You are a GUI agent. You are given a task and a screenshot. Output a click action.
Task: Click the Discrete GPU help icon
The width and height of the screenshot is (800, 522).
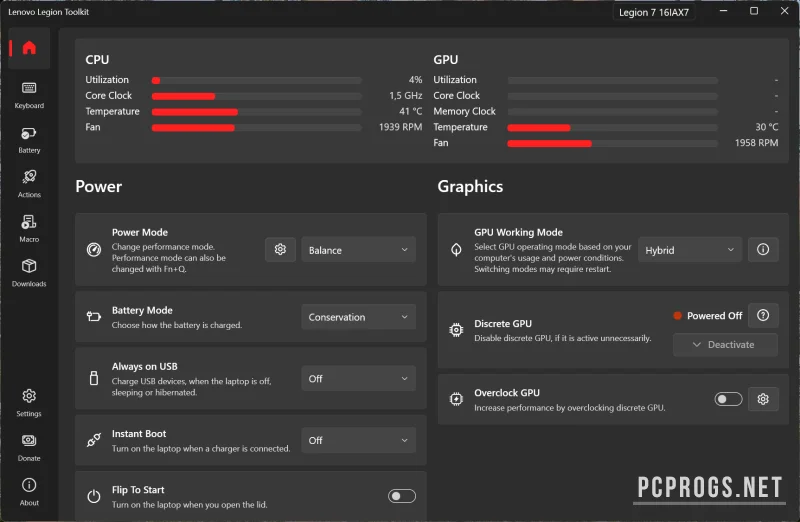[763, 315]
